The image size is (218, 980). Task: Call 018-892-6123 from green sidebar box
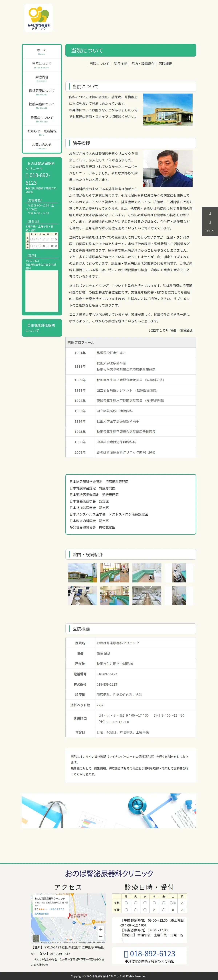click(x=38, y=179)
